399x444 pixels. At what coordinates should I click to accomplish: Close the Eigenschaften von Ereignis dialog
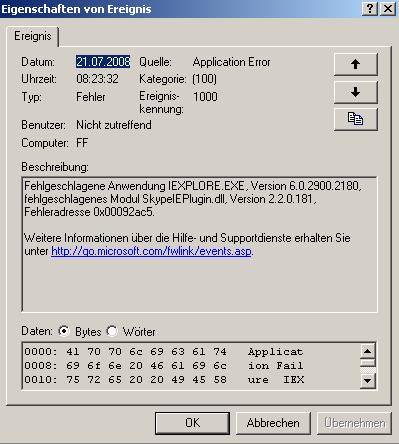[x=388, y=8]
